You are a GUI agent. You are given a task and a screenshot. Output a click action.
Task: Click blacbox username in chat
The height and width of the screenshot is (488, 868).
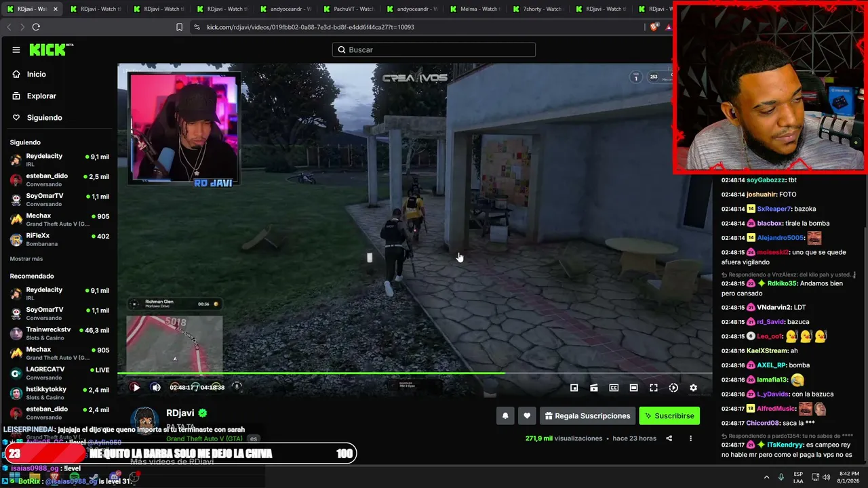[x=770, y=223]
